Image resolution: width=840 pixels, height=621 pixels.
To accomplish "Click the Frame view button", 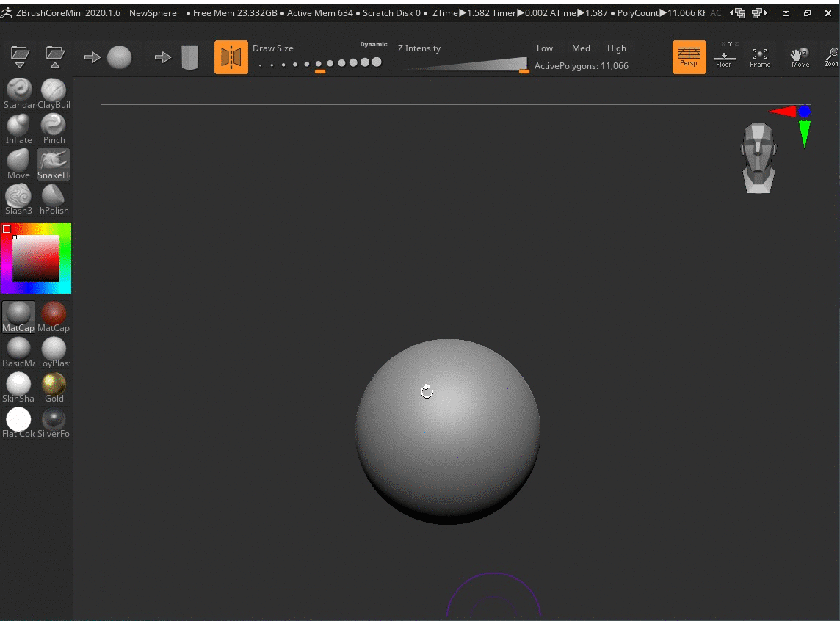I will (760, 57).
